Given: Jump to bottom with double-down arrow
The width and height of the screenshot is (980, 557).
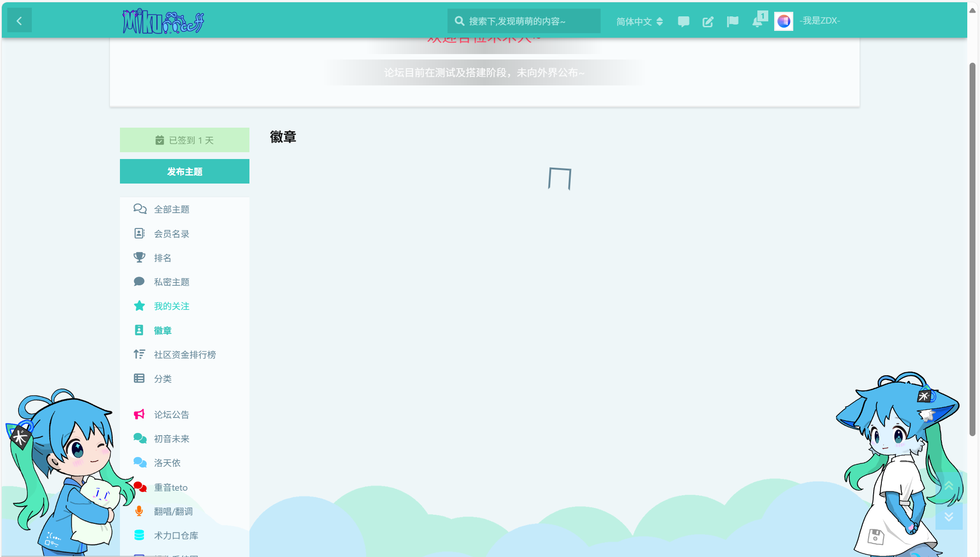Looking at the screenshot, I should point(949,517).
